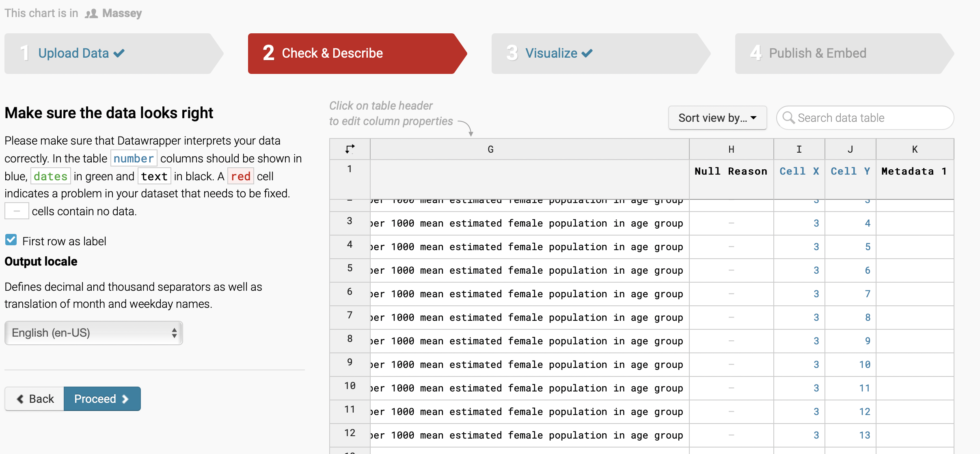Click Cell Y value 4
Image resolution: width=980 pixels, height=454 pixels.
850,223
